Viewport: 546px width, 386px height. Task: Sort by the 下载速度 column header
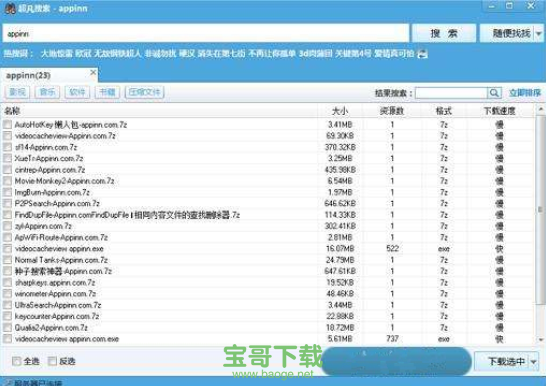click(499, 111)
